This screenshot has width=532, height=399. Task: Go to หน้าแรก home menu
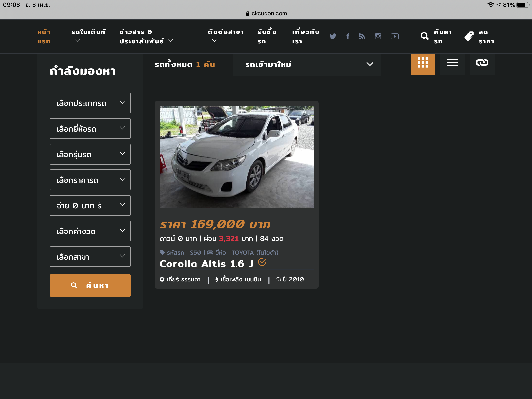(44, 36)
